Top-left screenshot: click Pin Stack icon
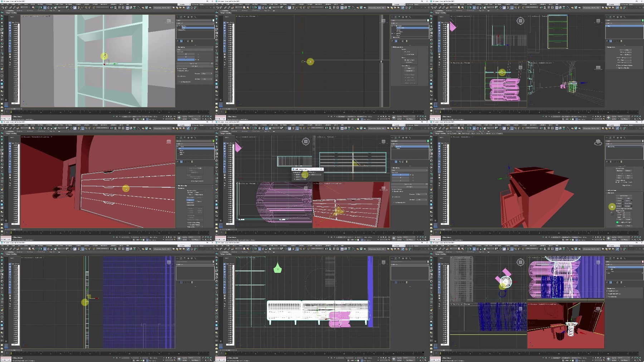 coord(177,41)
